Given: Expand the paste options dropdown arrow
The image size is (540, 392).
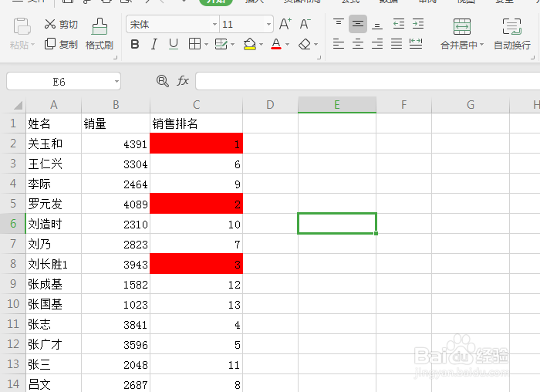Looking at the screenshot, I should (33, 45).
